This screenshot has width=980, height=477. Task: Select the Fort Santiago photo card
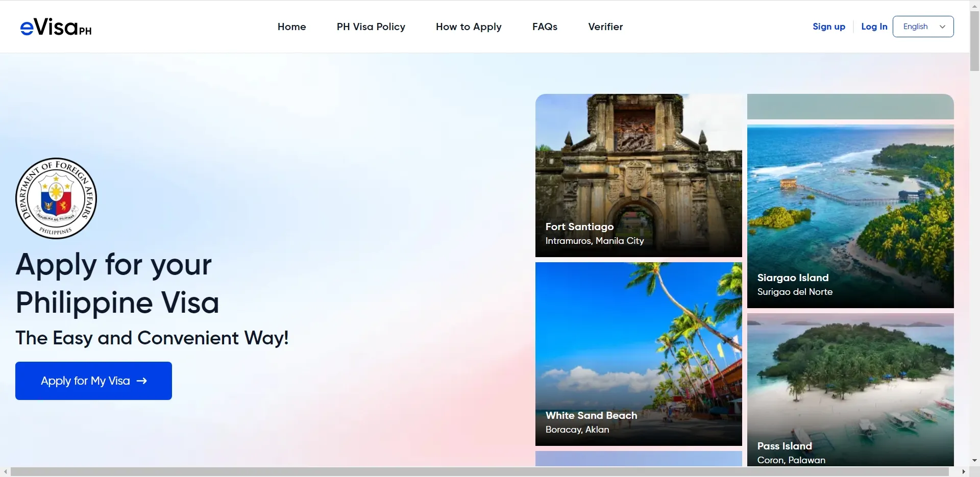point(638,175)
